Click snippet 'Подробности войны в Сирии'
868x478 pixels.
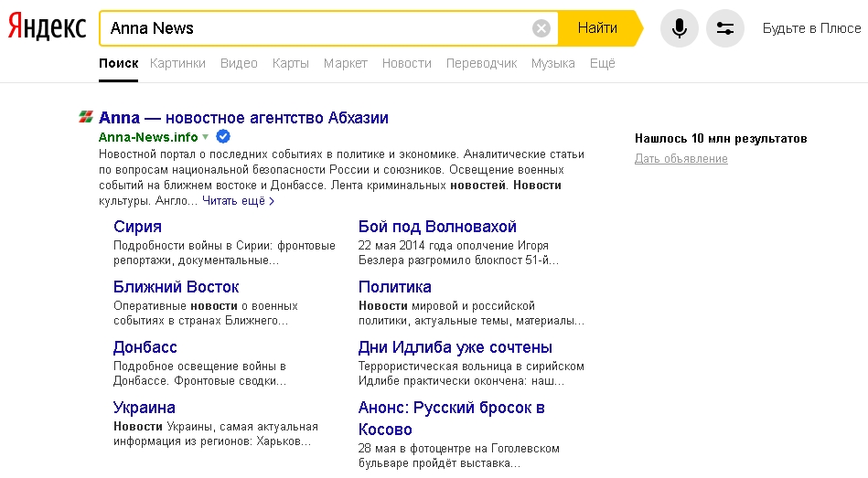[224, 253]
